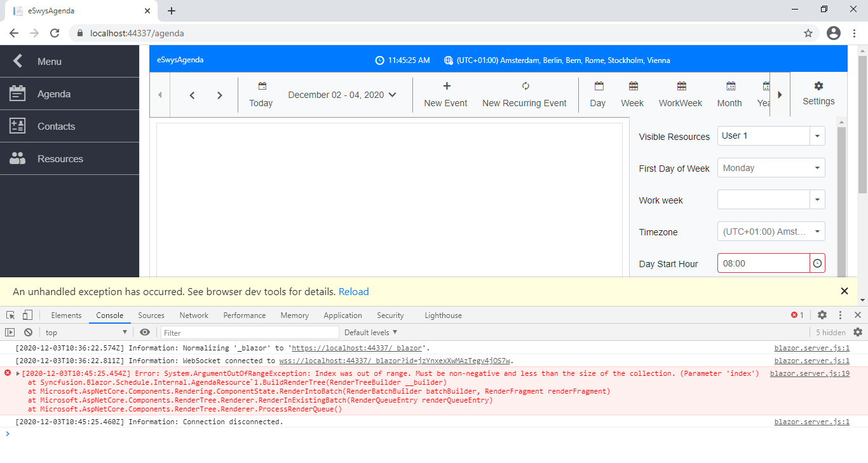Open the Timezone dropdown
This screenshot has height=463, width=868.
(x=817, y=231)
